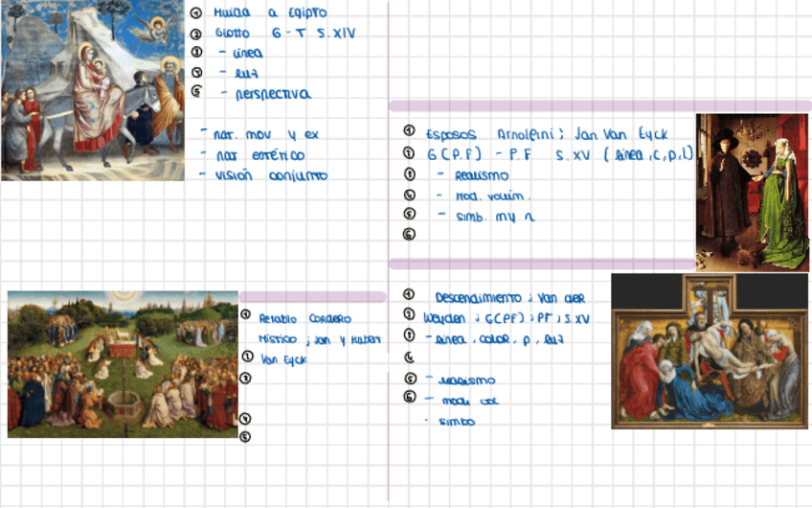Click the note "nat estético"
This screenshot has height=508, width=812.
tap(254, 155)
